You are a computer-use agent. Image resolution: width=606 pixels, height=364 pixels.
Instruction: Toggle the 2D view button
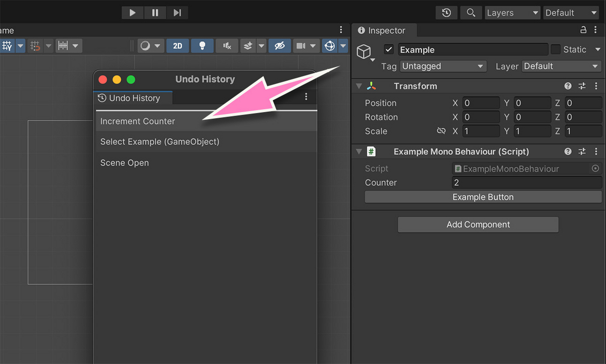click(x=178, y=46)
